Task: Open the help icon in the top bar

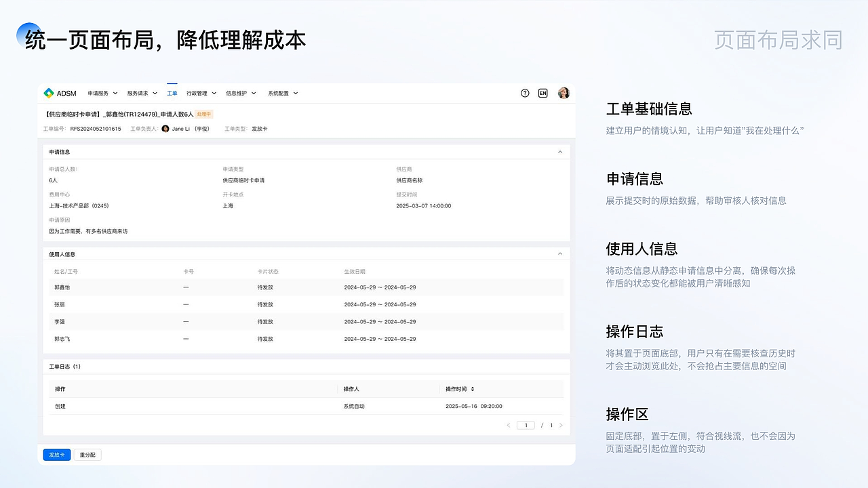Action: (525, 93)
